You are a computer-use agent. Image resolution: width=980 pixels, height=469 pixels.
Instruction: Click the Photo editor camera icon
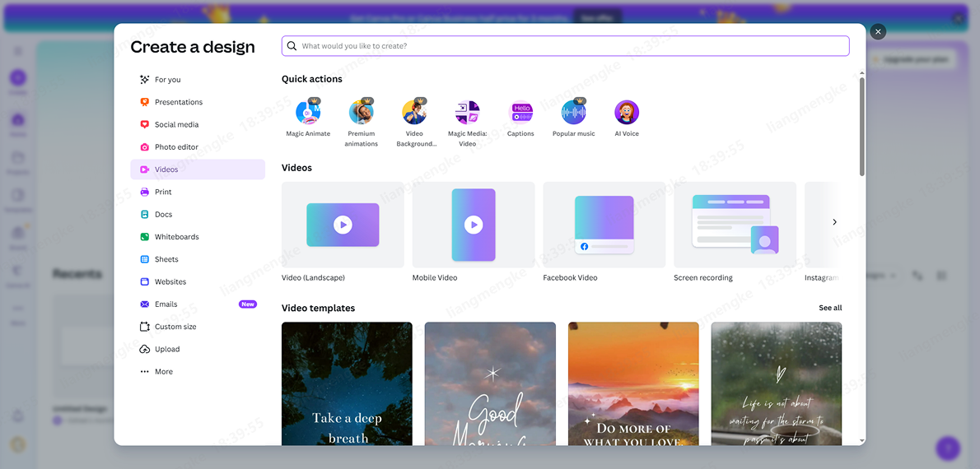coord(144,146)
